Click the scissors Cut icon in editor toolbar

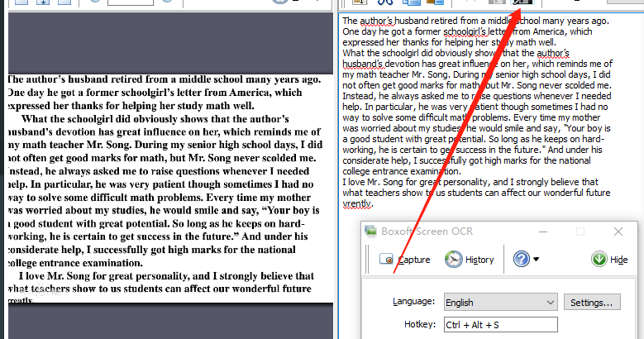[x=385, y=2]
